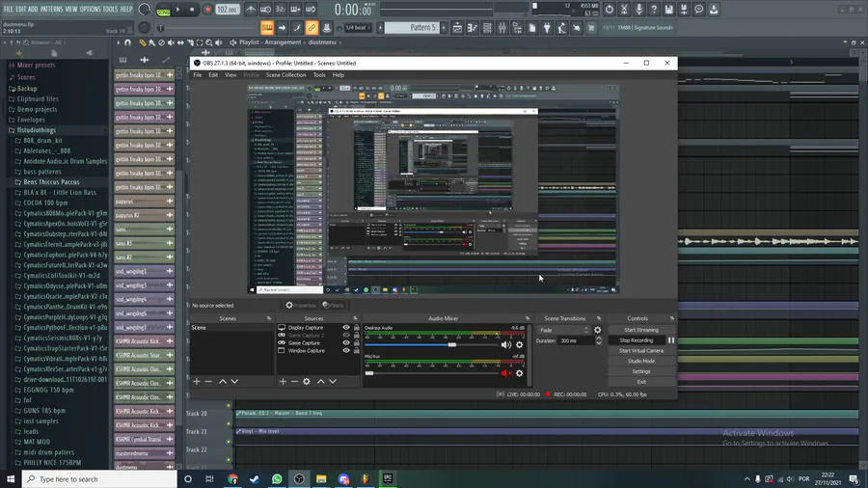Open Settings in OBS Controls

641,372
